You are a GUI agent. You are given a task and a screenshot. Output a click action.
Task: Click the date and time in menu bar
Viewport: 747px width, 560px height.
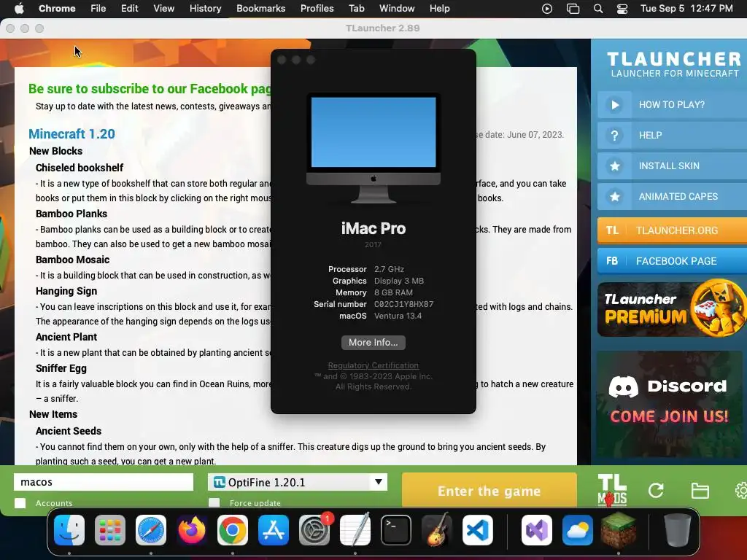point(686,8)
